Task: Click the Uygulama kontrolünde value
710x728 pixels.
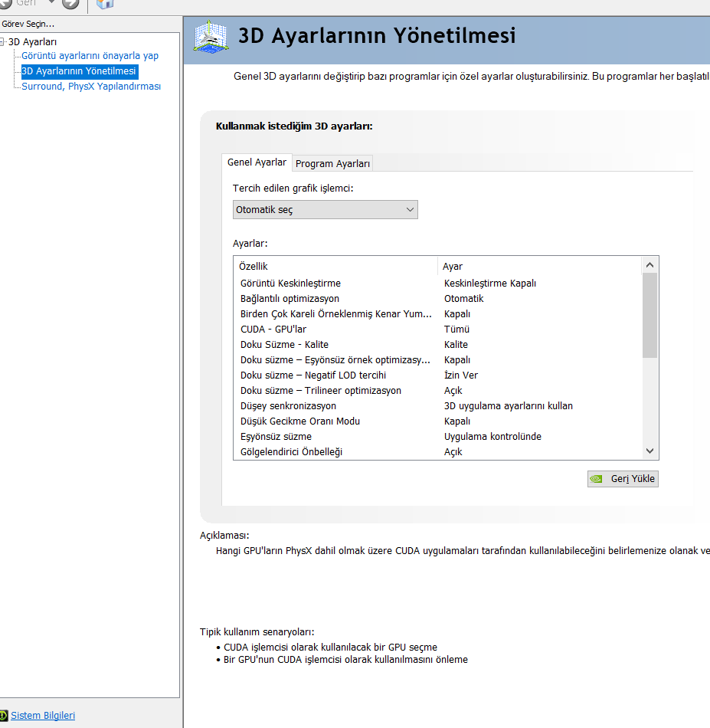Action: click(492, 437)
